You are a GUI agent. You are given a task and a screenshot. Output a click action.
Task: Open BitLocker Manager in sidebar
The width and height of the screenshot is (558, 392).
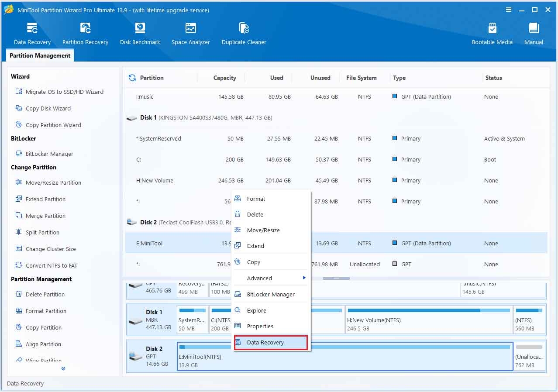click(44, 154)
